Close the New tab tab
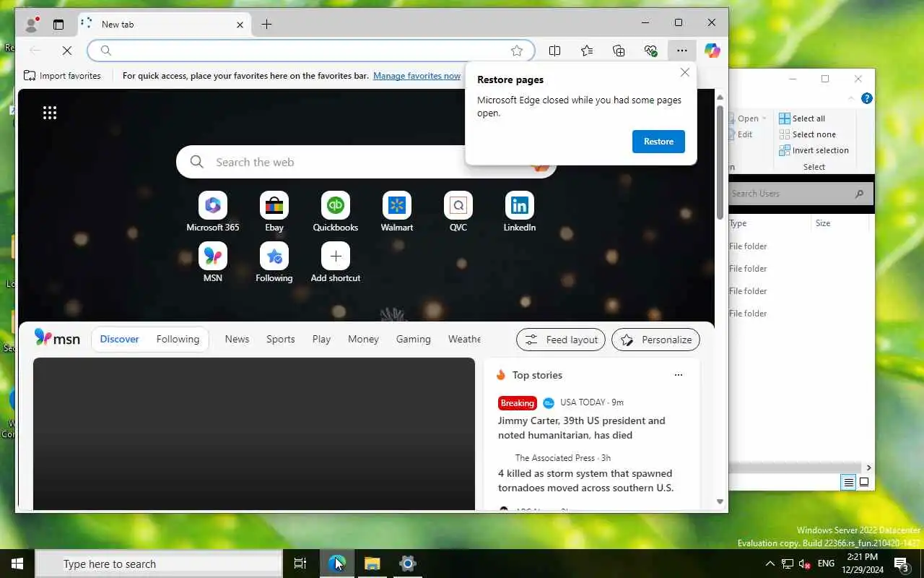Viewport: 924px width, 578px height. point(240,25)
